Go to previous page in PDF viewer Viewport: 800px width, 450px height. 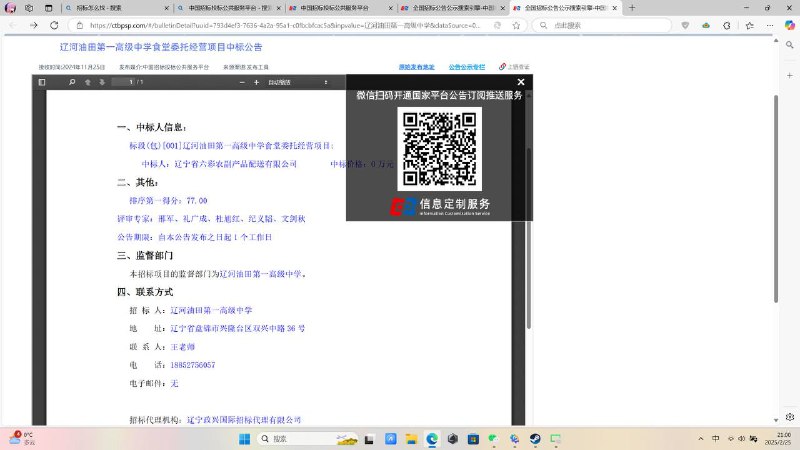pos(88,82)
